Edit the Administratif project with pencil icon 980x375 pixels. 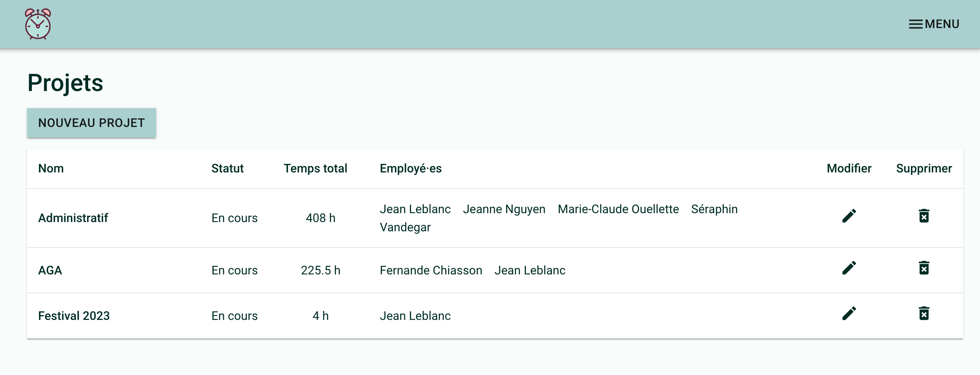[x=849, y=216]
